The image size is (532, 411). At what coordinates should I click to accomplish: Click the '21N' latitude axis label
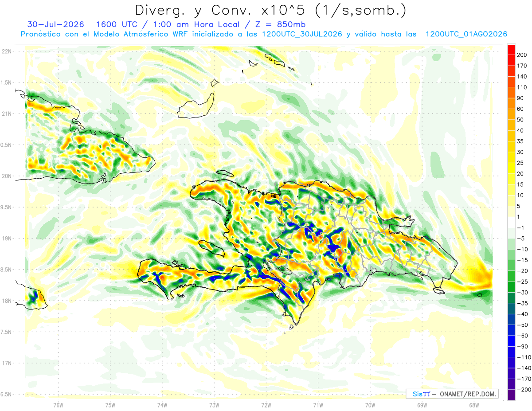point(7,114)
